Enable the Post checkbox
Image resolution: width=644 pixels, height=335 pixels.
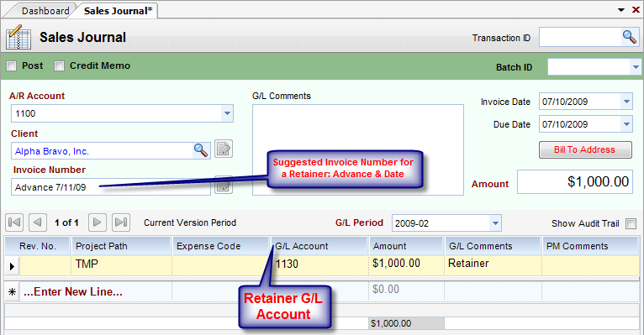tap(12, 66)
